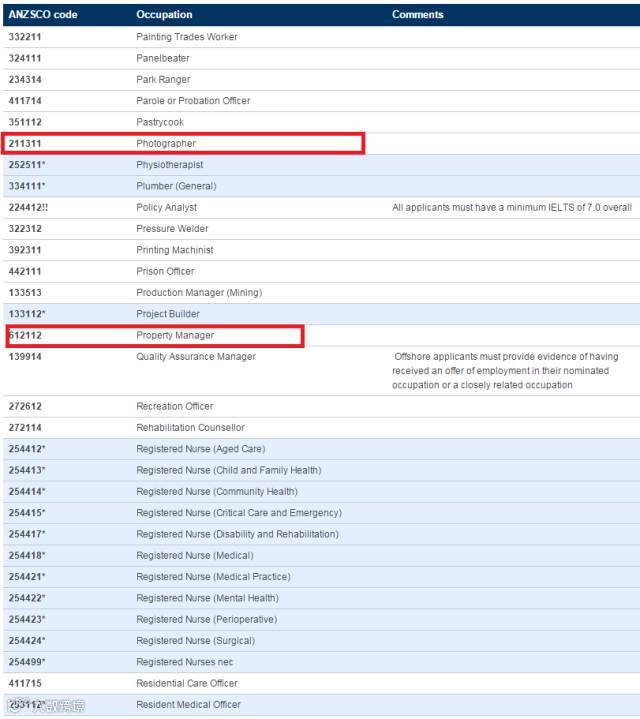Click 'Pressure Welder' occupation
This screenshot has height=719, width=640.
pos(172,228)
